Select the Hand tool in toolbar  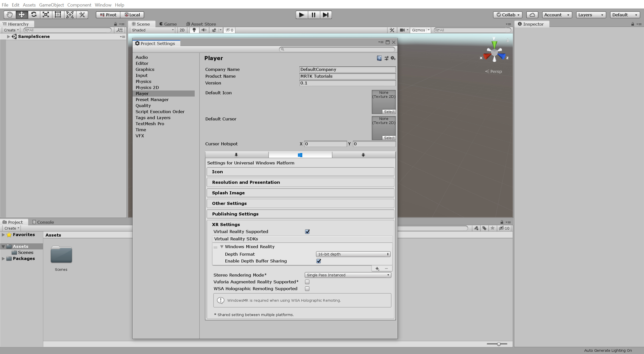(x=10, y=15)
